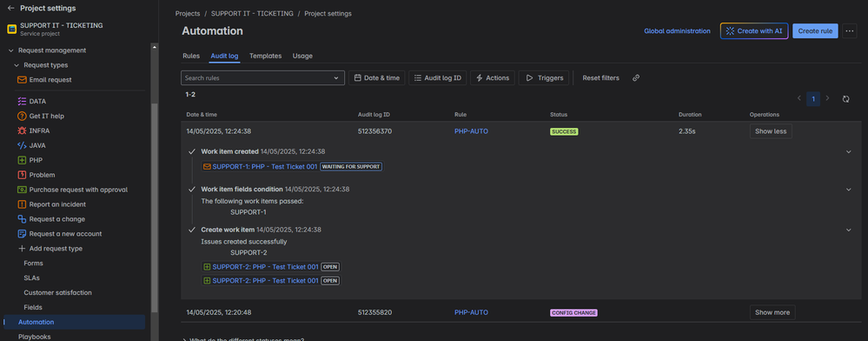This screenshot has height=341, width=868.
Task: Click the Report an incident warning icon
Action: (x=22, y=204)
